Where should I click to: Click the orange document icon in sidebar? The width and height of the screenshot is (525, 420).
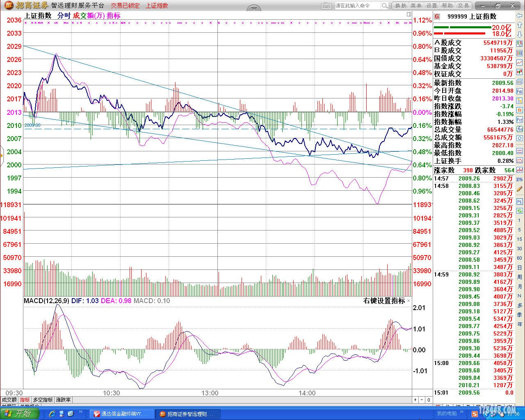(520, 110)
